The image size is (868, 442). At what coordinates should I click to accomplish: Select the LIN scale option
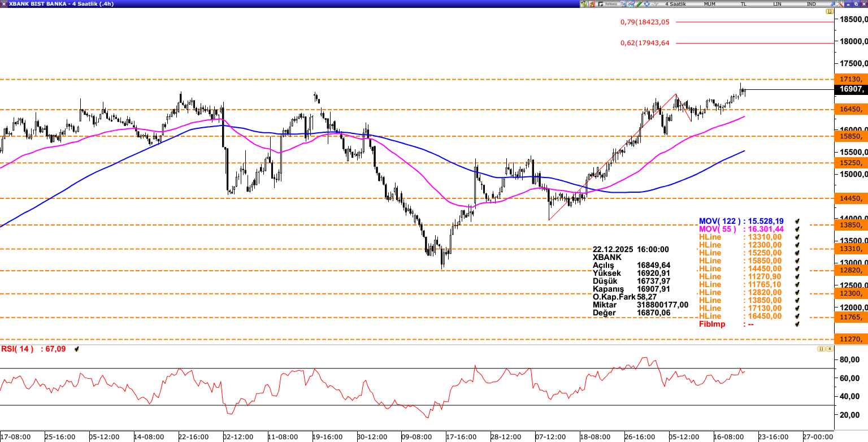point(778,4)
